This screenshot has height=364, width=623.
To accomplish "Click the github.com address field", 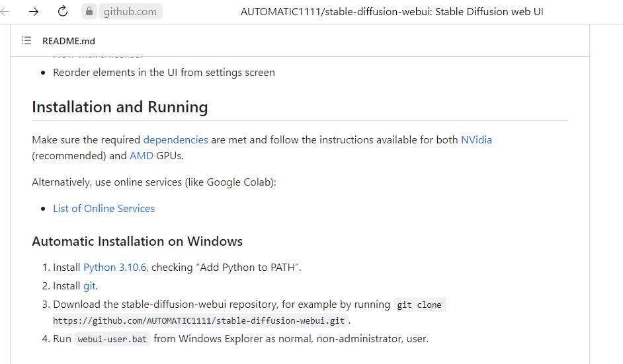I will [130, 12].
